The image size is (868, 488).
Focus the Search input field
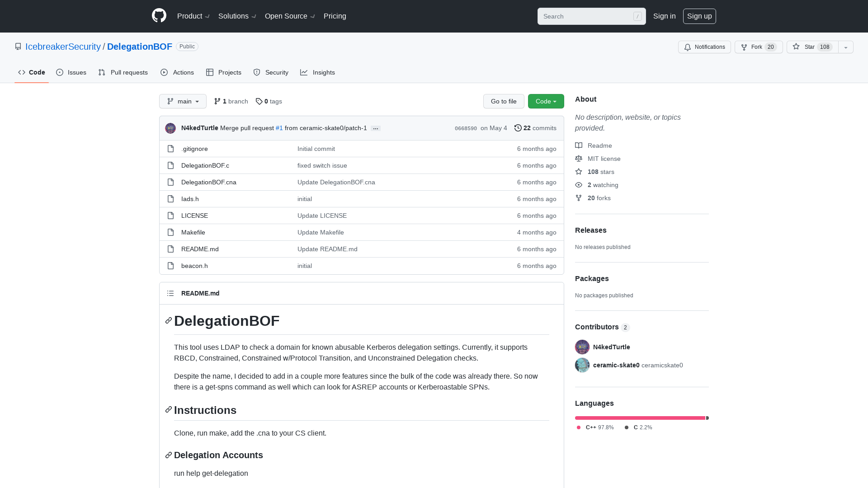tap(592, 16)
